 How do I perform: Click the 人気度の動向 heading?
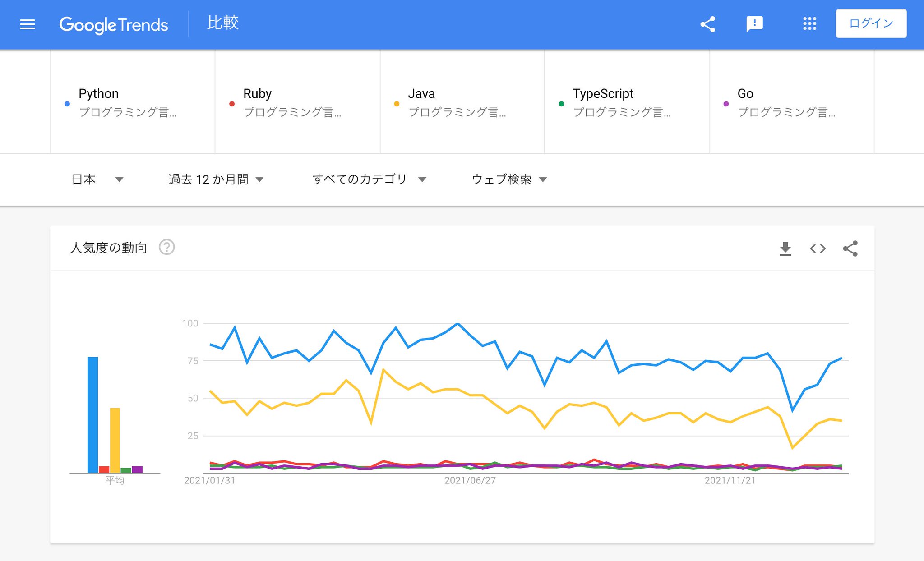[109, 248]
